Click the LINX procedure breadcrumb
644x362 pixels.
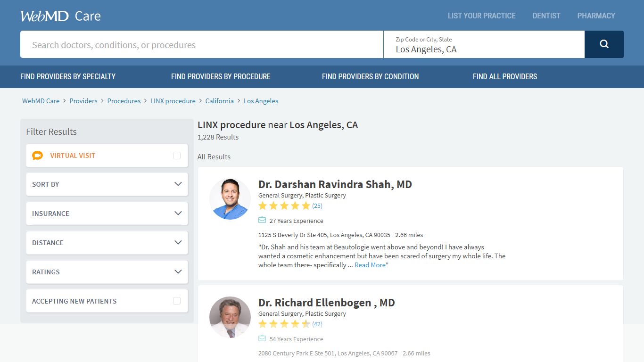[x=173, y=101]
